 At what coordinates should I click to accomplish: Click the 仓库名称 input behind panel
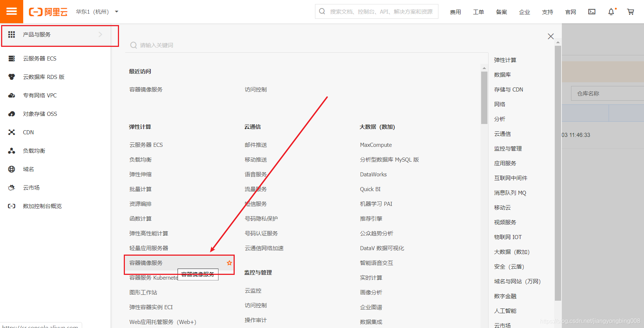pos(607,93)
